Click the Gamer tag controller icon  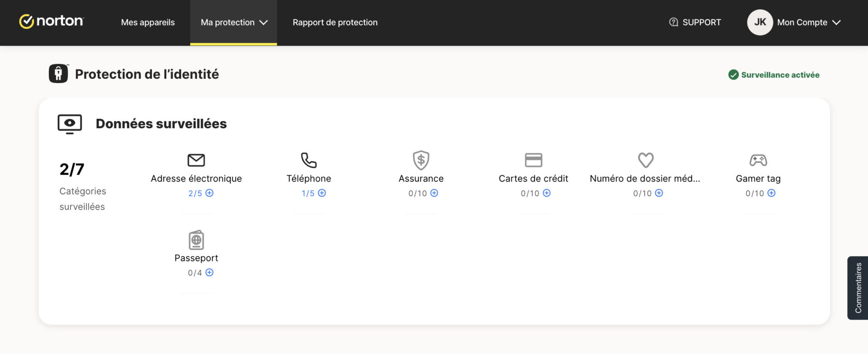coord(758,160)
